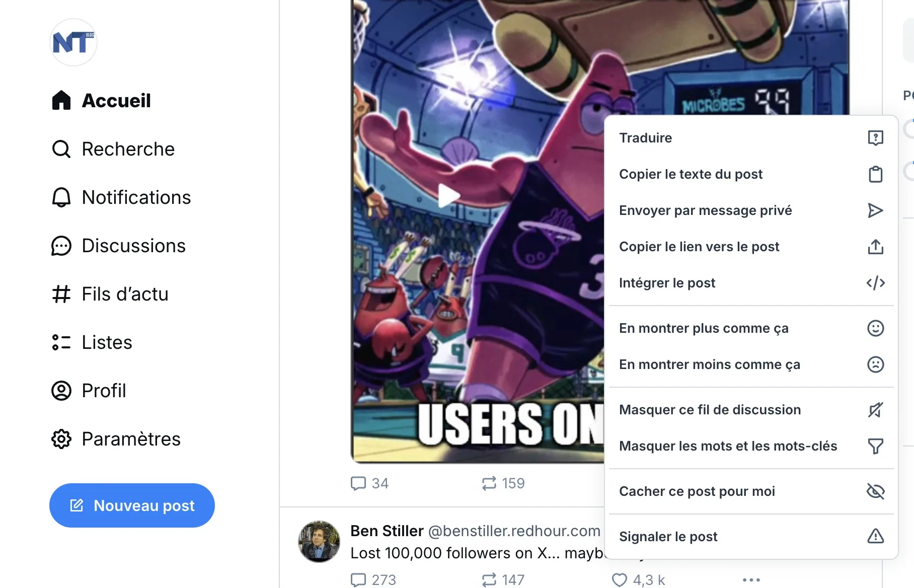Open Paramètres gear icon
Image resolution: width=914 pixels, height=588 pixels.
61,439
